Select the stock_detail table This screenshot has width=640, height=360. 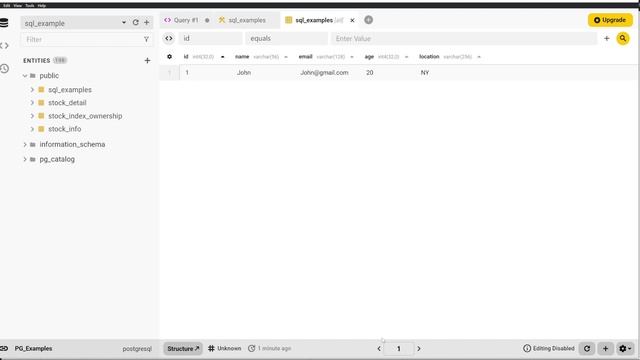pos(67,103)
